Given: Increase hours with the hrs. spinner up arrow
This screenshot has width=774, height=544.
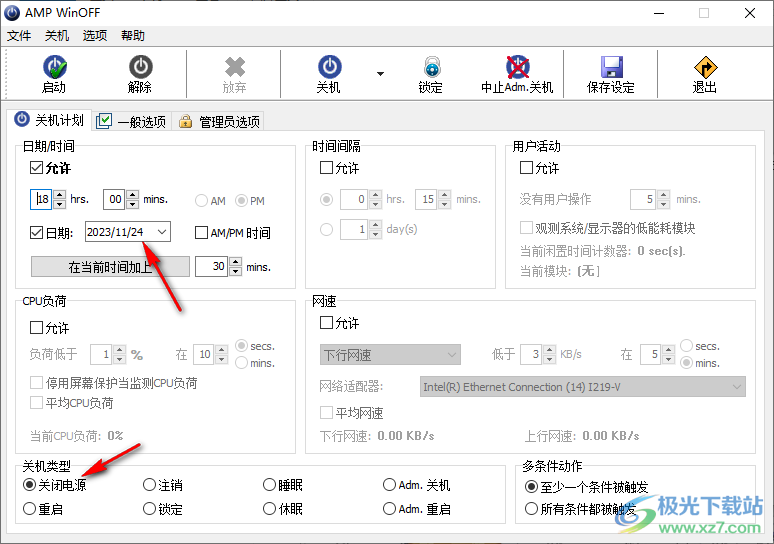Looking at the screenshot, I should click(x=59, y=194).
